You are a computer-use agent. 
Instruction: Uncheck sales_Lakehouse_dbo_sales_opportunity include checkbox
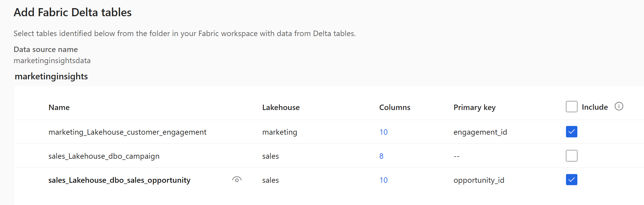coord(571,180)
